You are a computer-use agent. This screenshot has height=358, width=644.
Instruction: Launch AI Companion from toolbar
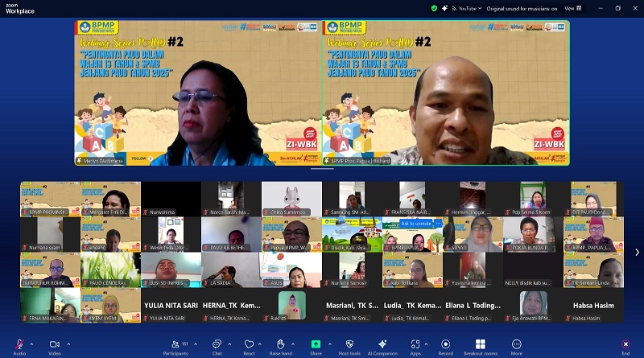pos(382,347)
